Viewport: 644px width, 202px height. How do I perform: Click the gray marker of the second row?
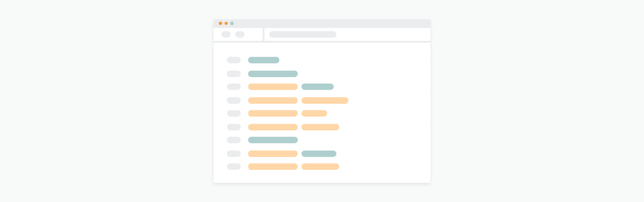tap(234, 74)
